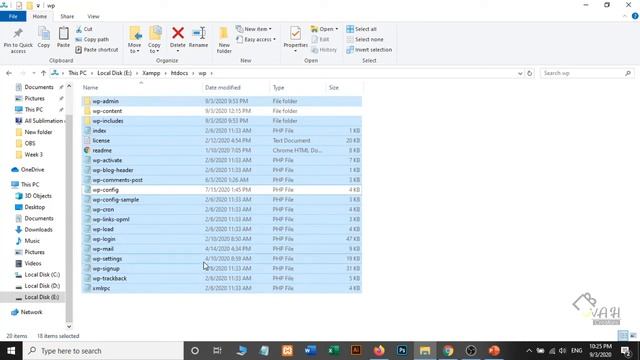Open Excel from the taskbar

(x=333, y=351)
